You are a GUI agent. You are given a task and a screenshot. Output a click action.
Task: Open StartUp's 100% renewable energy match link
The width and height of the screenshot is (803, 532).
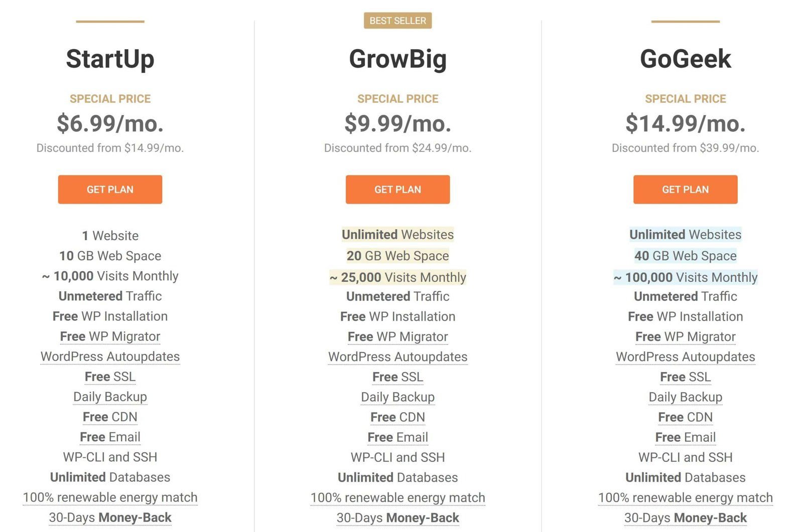tap(110, 497)
